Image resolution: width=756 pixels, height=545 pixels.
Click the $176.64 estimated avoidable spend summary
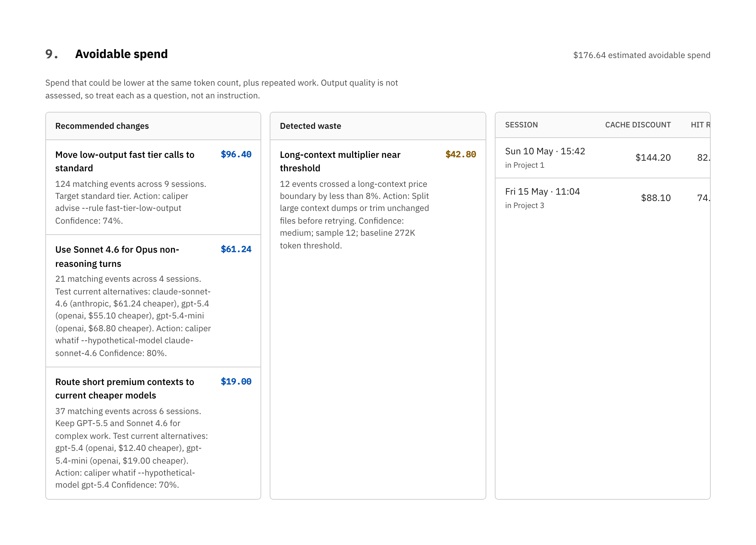[642, 55]
